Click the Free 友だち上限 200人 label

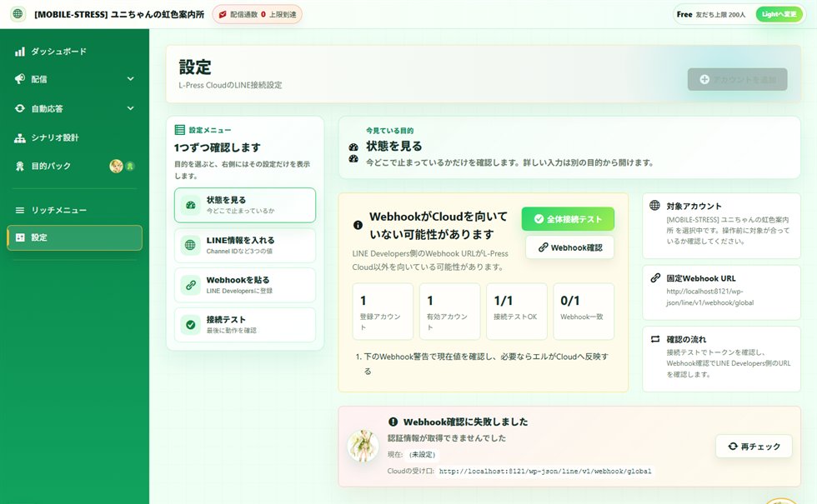[x=710, y=15]
